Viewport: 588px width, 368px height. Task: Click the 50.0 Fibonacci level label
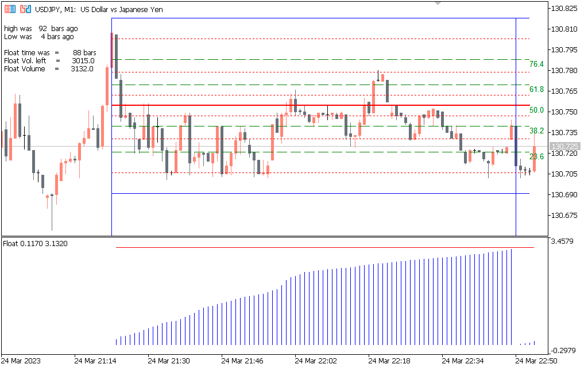536,110
